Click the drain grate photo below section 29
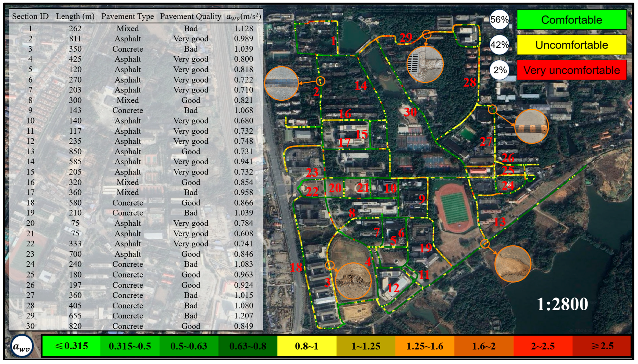 tap(425, 64)
